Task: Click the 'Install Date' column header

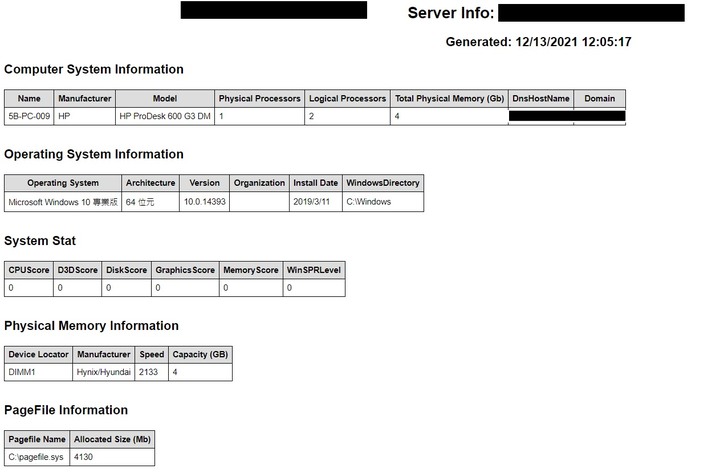Action: coord(315,183)
